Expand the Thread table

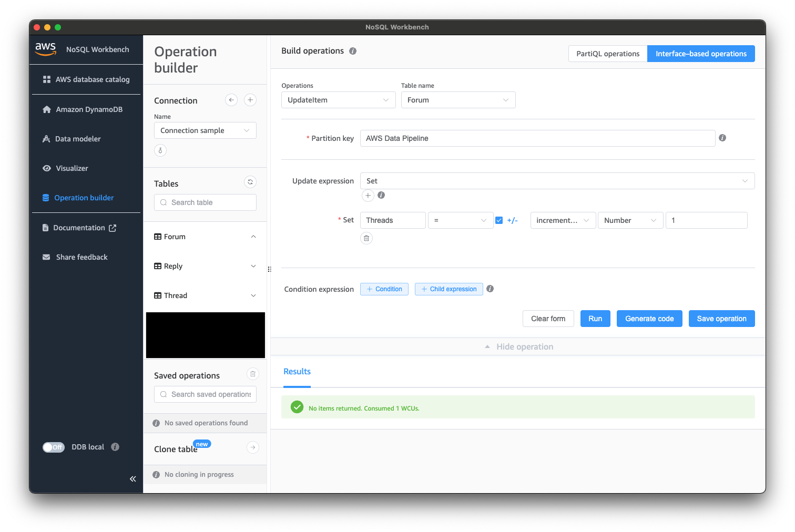(253, 295)
